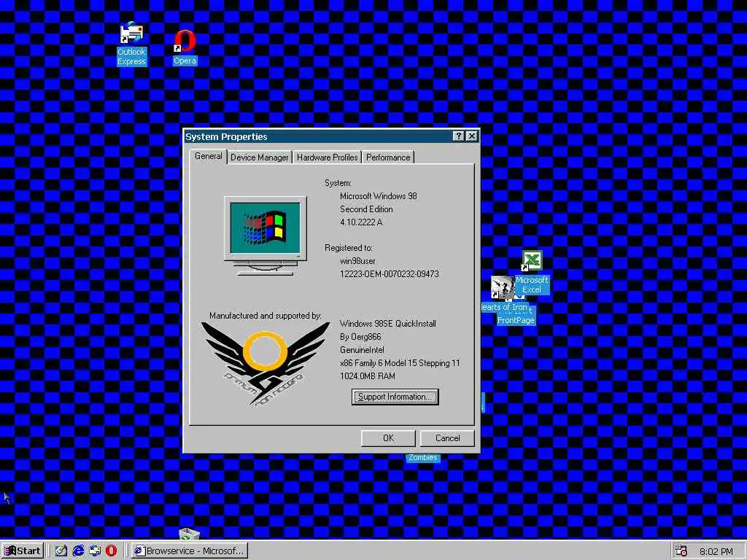Close System Properties with the X button
Image resolution: width=747 pixels, height=560 pixels.
click(x=472, y=136)
